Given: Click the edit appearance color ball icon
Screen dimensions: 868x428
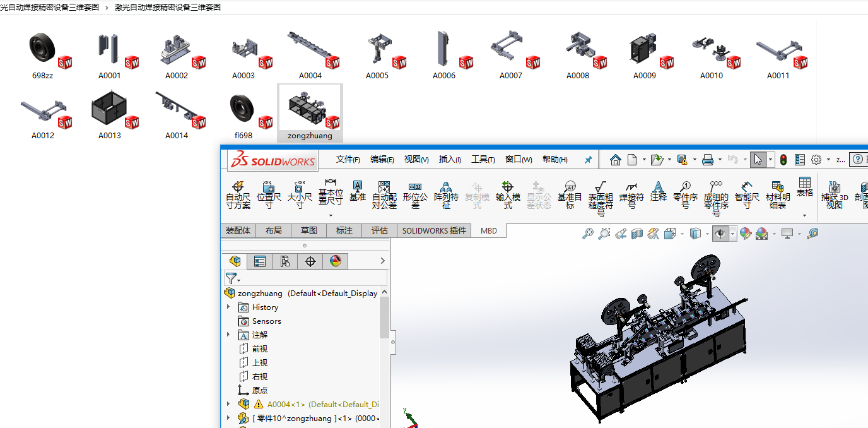Looking at the screenshot, I should pos(746,234).
